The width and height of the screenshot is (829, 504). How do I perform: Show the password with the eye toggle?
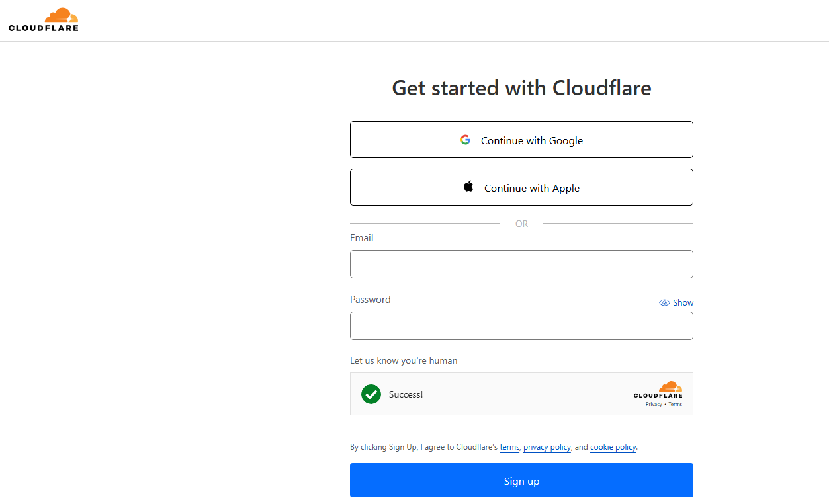click(x=676, y=302)
